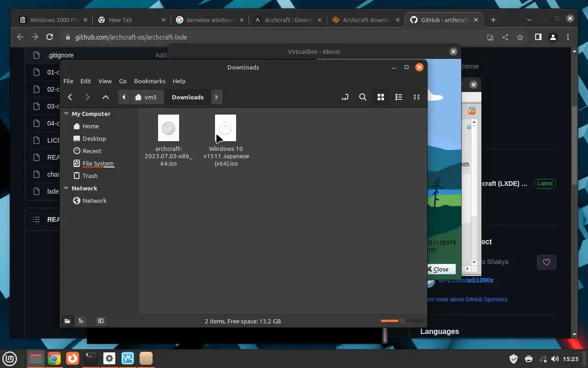The height and width of the screenshot is (368, 588).
Task: Select the vm3 home path button
Action: pyautogui.click(x=146, y=97)
